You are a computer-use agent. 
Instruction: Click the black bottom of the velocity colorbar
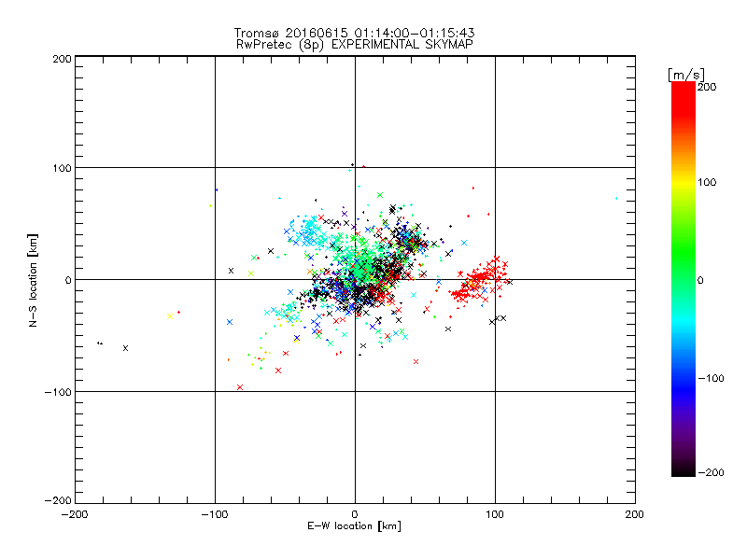[684, 469]
